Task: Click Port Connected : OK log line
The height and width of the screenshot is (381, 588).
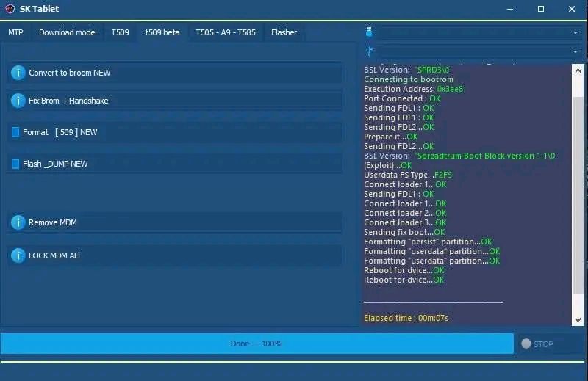Action: pyautogui.click(x=402, y=98)
